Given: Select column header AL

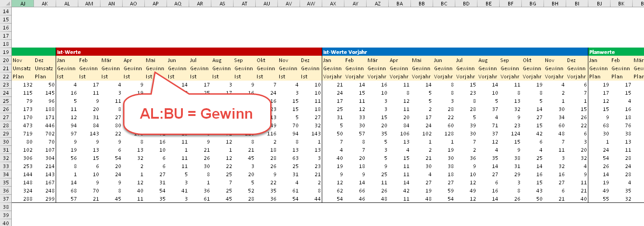Looking at the screenshot, I should click(x=67, y=4).
